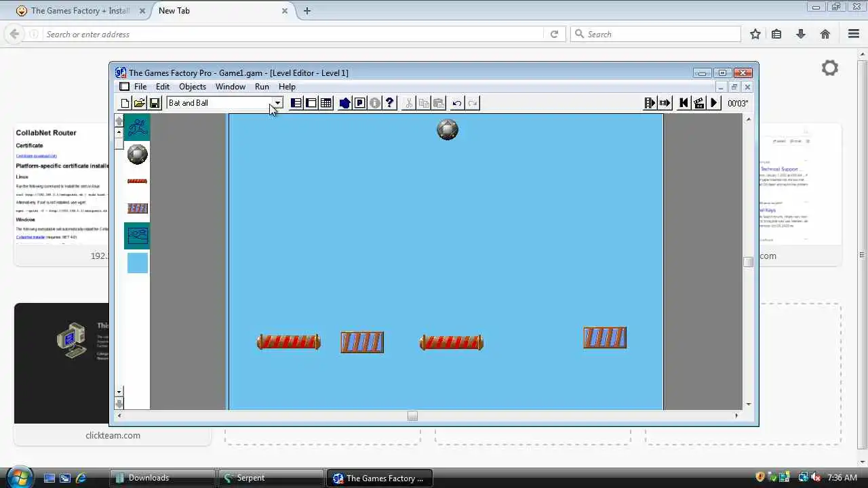Open the Window menu
The image size is (868, 488).
(x=231, y=87)
